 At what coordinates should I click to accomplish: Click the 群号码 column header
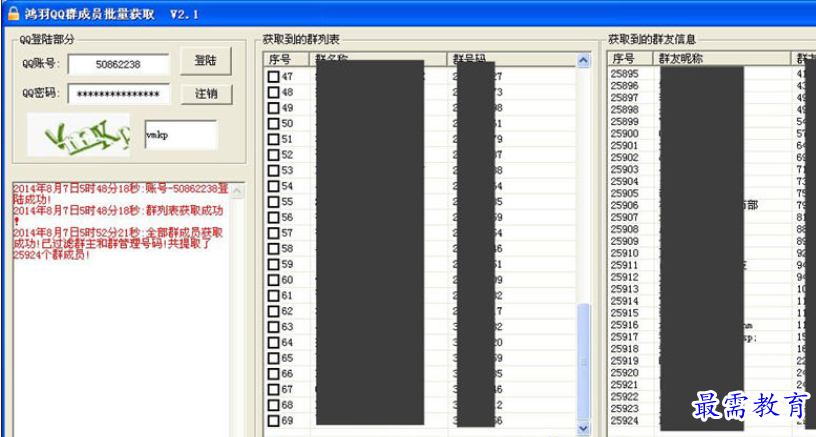[512, 59]
